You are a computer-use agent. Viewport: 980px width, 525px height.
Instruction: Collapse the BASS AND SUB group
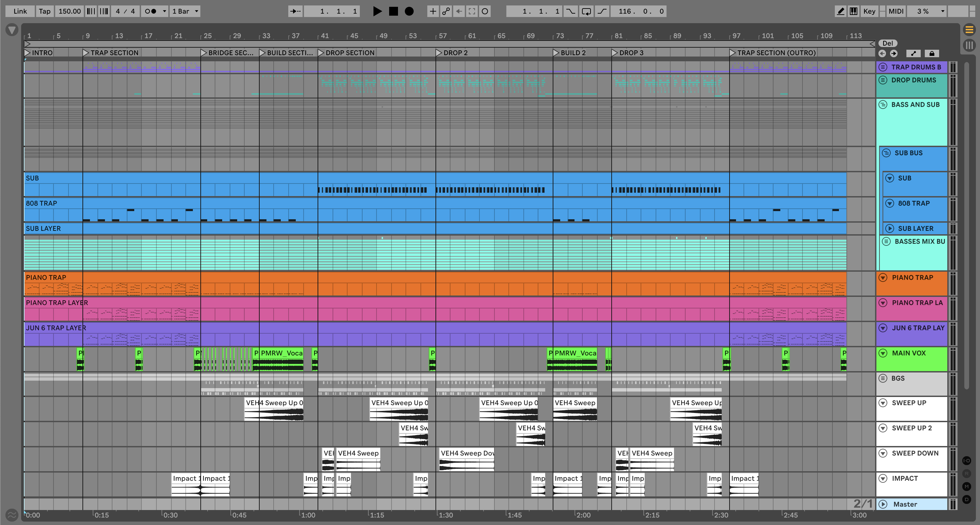tap(883, 105)
